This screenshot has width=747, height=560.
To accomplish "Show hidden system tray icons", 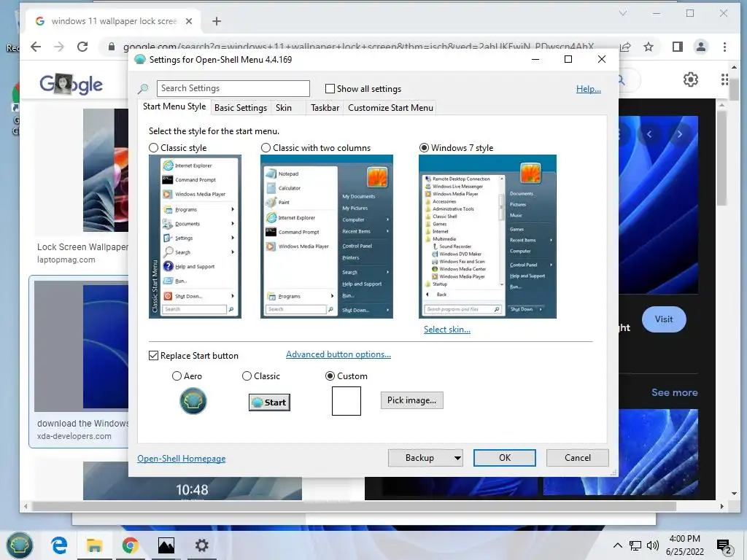I will pyautogui.click(x=617, y=545).
